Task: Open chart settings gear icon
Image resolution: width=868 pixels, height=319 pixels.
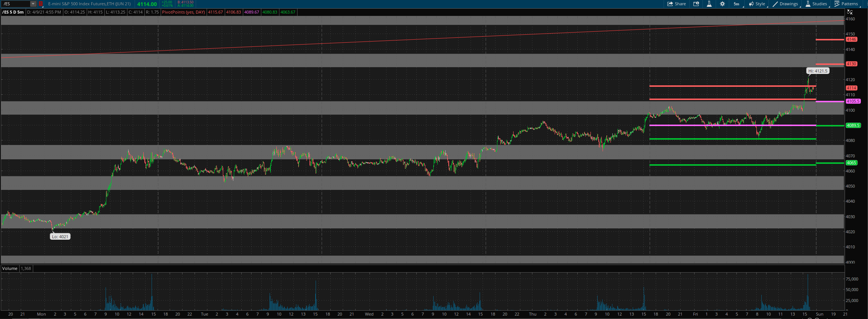Action: (722, 4)
